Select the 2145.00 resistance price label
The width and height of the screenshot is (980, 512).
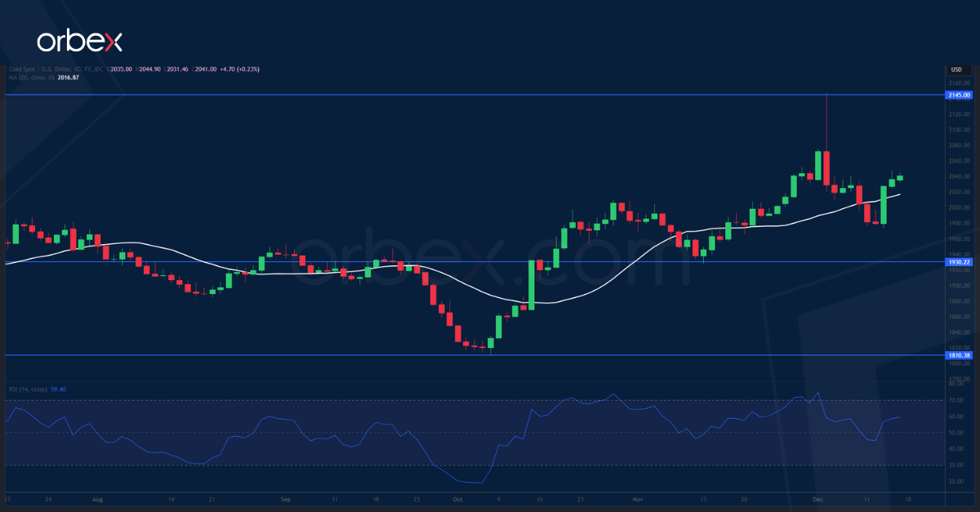click(x=957, y=95)
